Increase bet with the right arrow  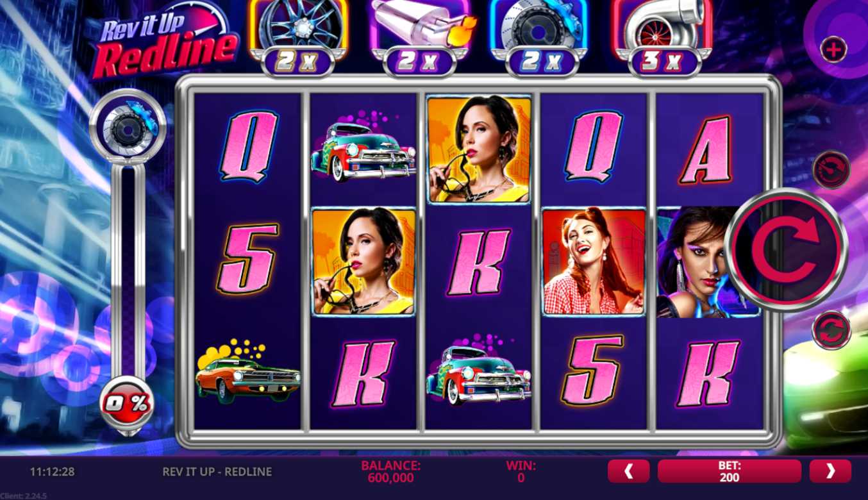click(x=830, y=471)
